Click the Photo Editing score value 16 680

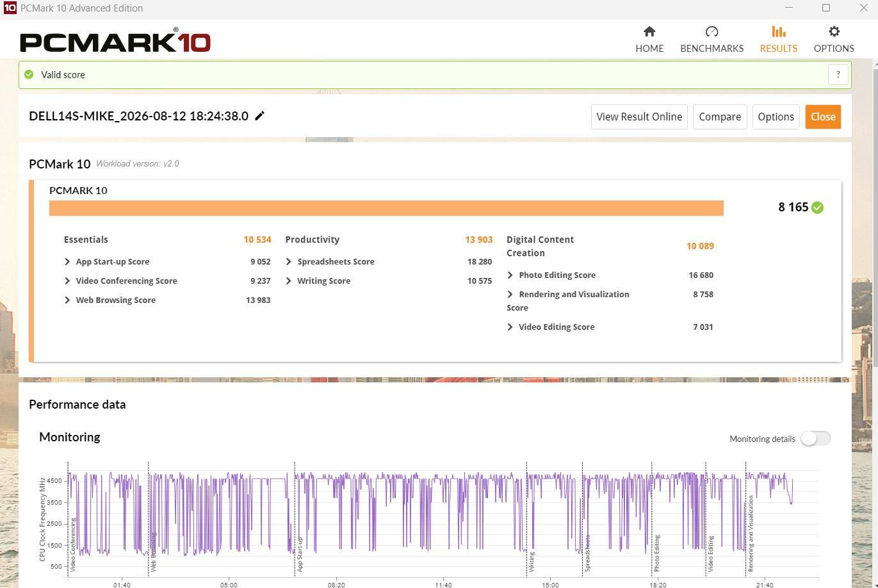click(701, 275)
